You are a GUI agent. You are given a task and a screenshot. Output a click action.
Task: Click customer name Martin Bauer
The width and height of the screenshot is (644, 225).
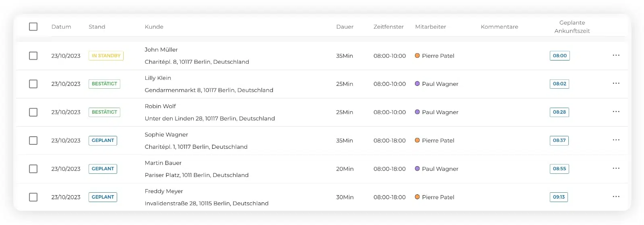coord(163,163)
